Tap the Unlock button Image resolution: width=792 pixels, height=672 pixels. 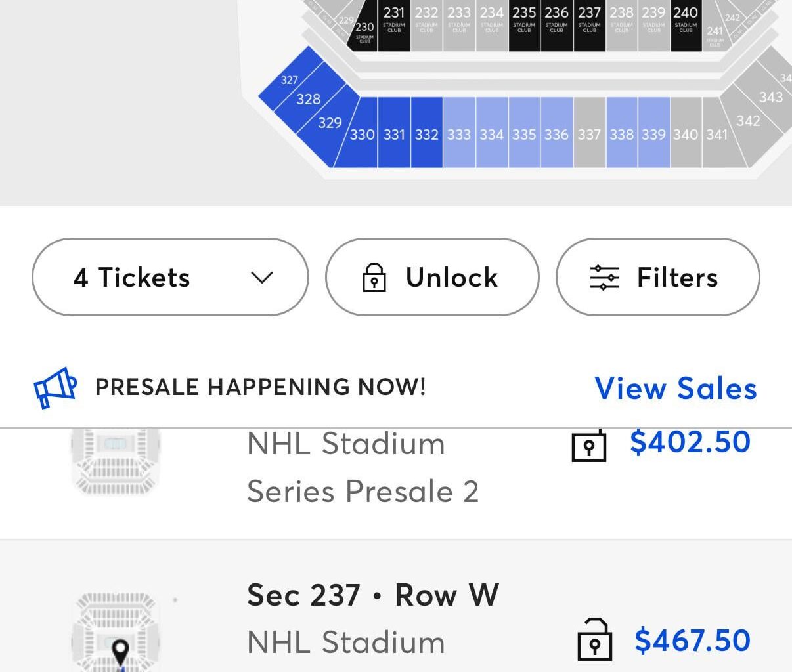pos(431,277)
